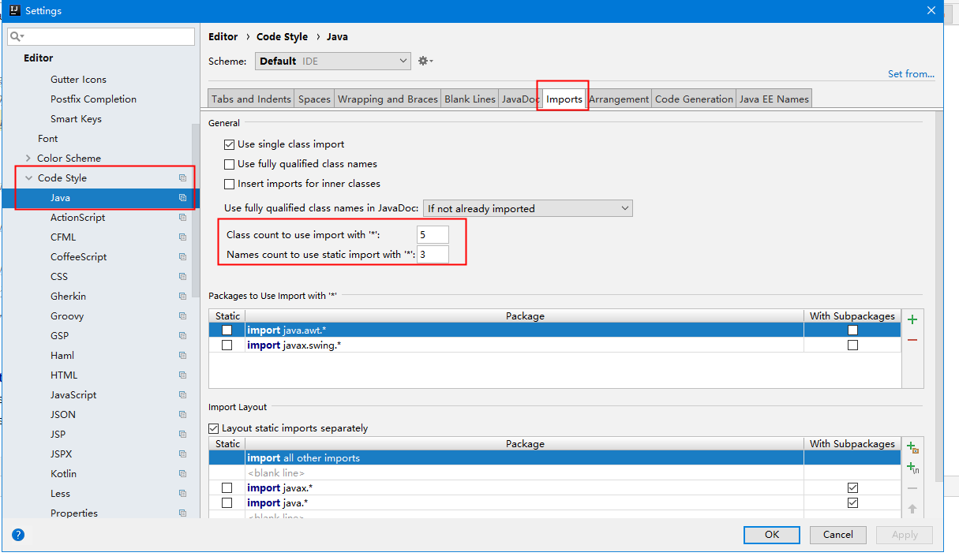
Task: Click copy icon beside Kotlin
Action: coord(182,474)
